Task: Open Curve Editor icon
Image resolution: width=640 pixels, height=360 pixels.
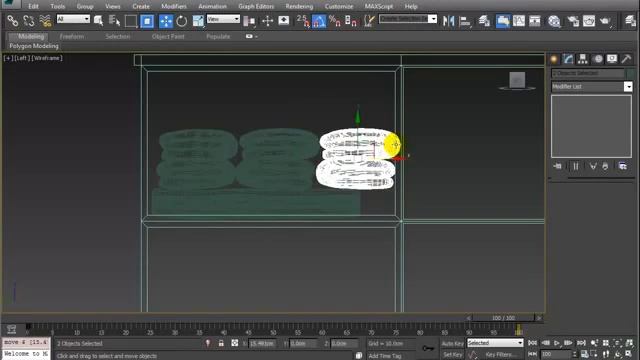Action: [519, 21]
